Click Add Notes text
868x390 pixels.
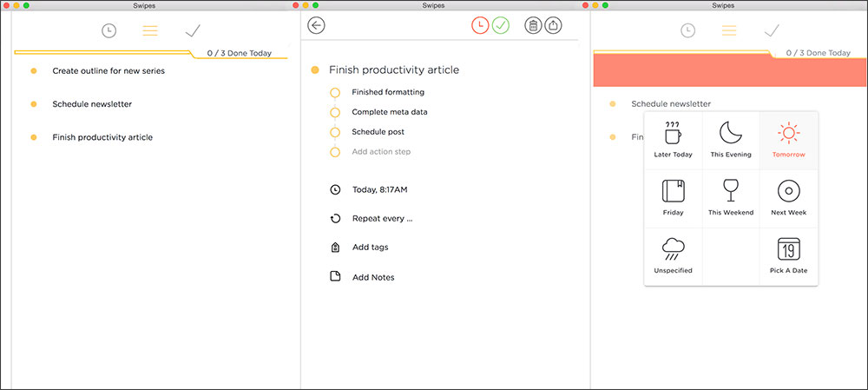(x=373, y=277)
